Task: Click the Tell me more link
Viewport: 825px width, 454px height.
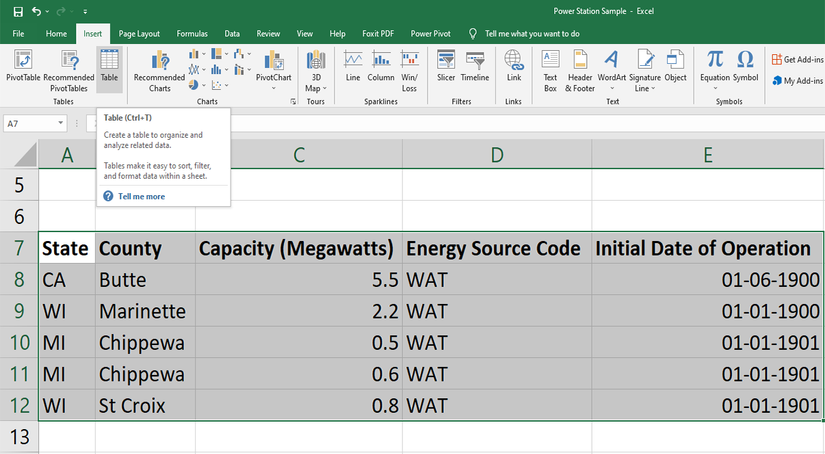Action: click(x=142, y=196)
